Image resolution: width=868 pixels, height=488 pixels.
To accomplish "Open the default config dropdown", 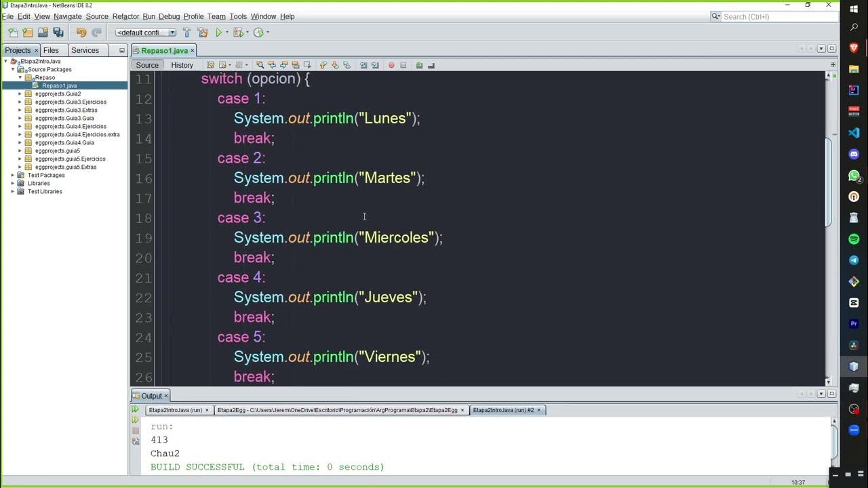I will click(x=145, y=33).
